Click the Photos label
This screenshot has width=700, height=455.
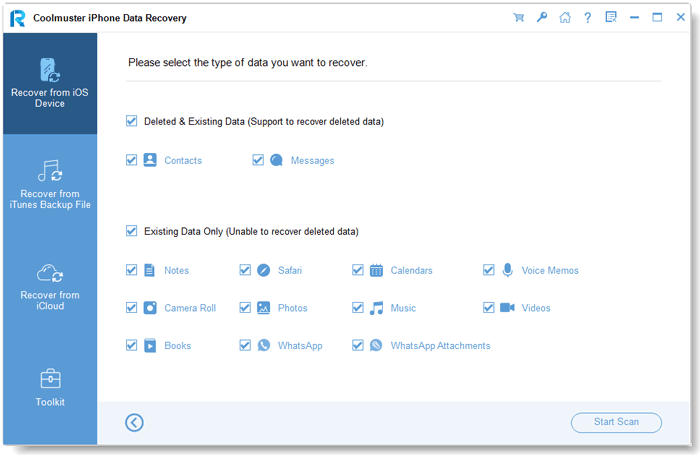(292, 308)
